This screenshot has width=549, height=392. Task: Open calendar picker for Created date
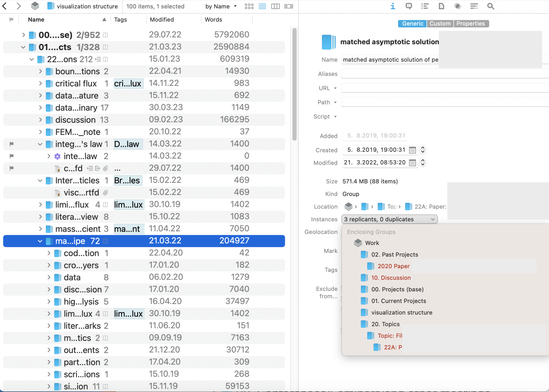click(x=413, y=150)
